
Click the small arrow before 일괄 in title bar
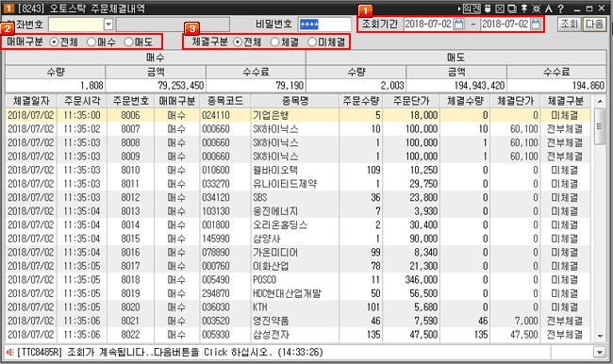click(x=459, y=8)
